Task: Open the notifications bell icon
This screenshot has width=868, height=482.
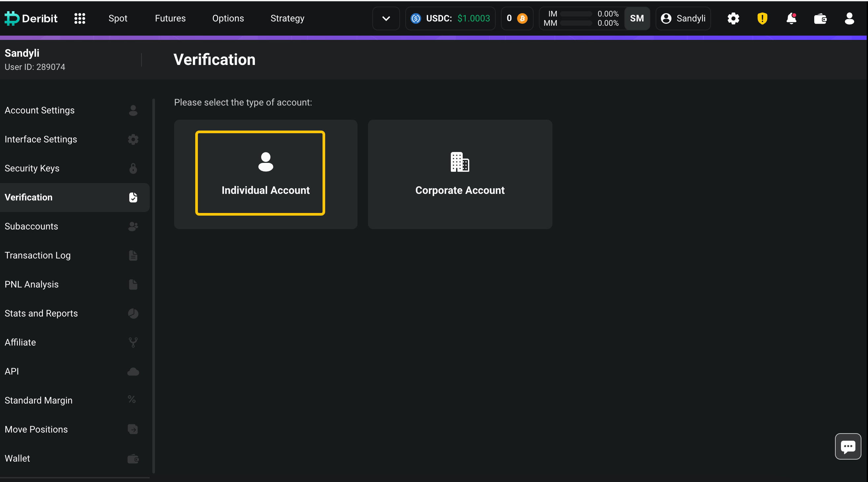Action: pyautogui.click(x=791, y=18)
